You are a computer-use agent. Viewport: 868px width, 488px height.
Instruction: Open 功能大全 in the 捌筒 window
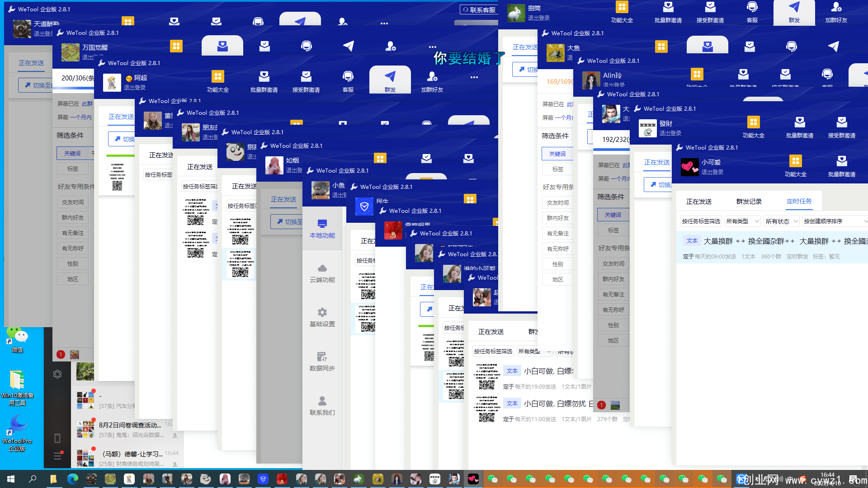(622, 12)
